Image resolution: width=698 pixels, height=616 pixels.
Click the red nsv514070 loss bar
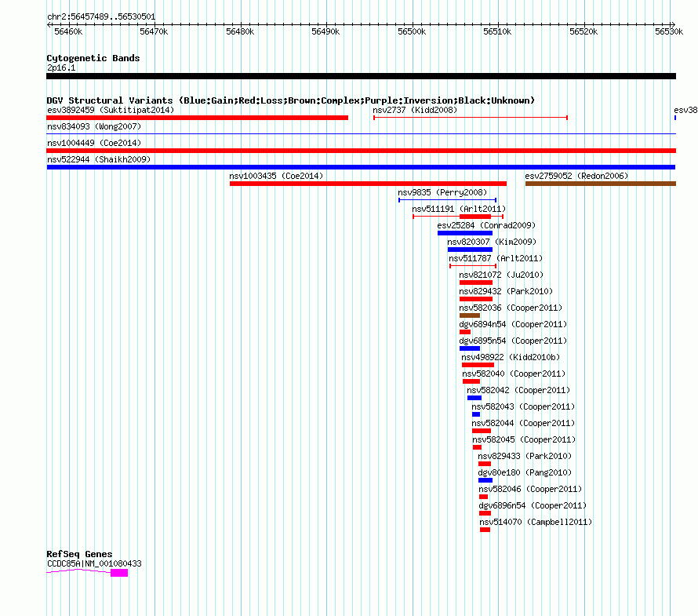click(x=485, y=530)
